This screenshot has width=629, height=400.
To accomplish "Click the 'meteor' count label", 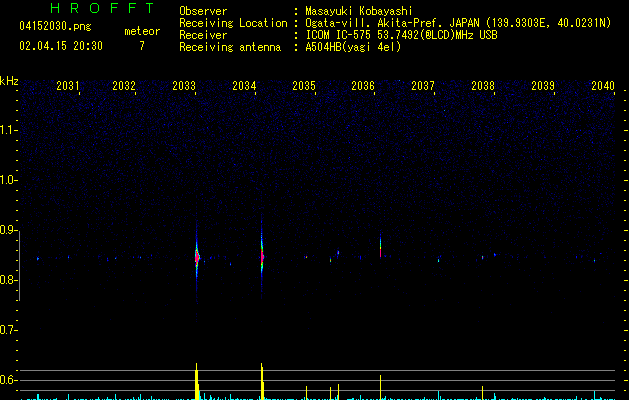I will [142, 31].
